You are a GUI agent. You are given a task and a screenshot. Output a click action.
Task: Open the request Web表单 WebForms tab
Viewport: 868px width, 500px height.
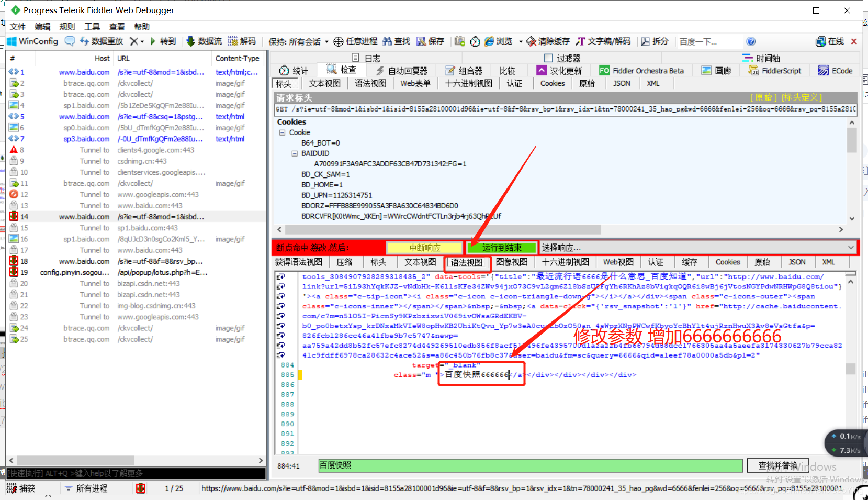(x=415, y=83)
